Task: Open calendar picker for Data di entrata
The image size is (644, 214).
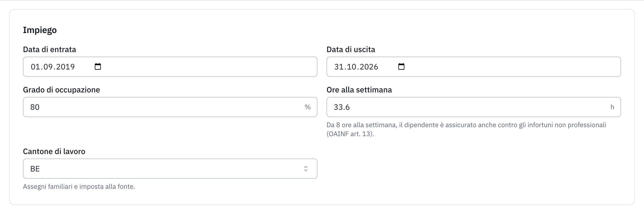Action: tap(98, 67)
